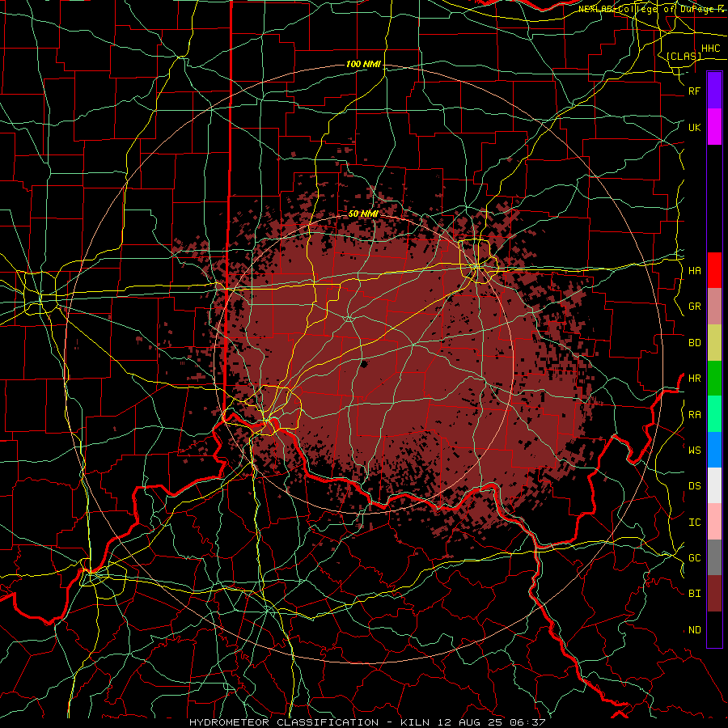Click the 'DS' legend label
The height and width of the screenshot is (728, 728).
(x=694, y=486)
